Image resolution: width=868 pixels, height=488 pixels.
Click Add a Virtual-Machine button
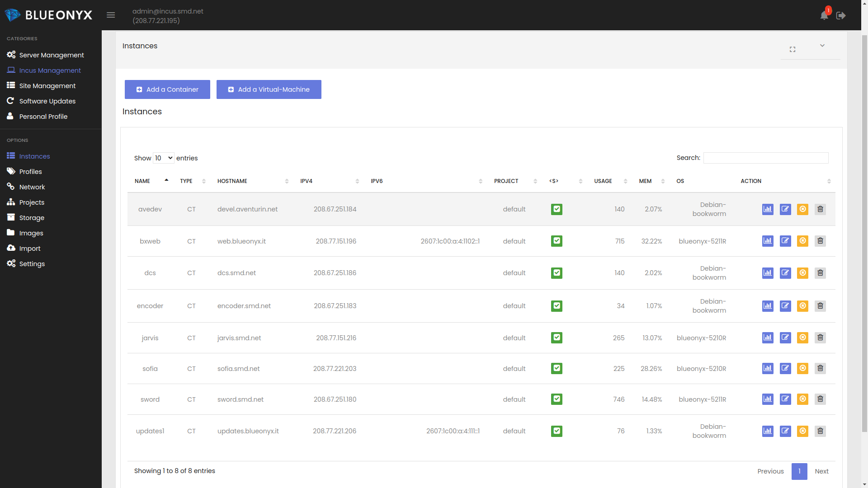[x=269, y=89]
